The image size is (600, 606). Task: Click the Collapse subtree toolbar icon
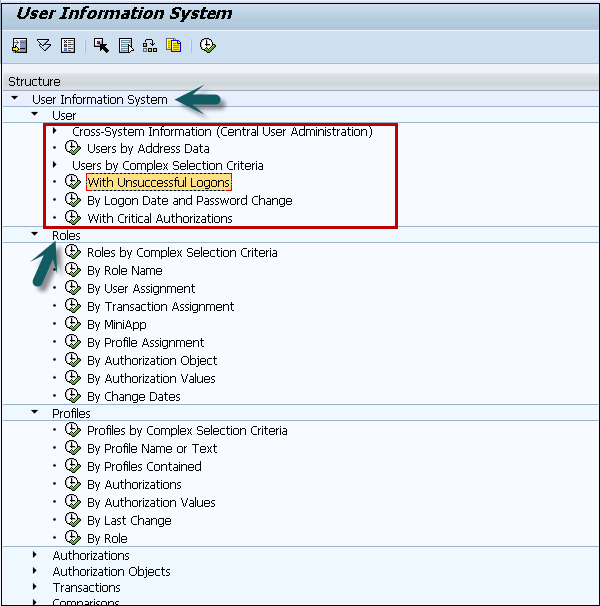point(44,45)
